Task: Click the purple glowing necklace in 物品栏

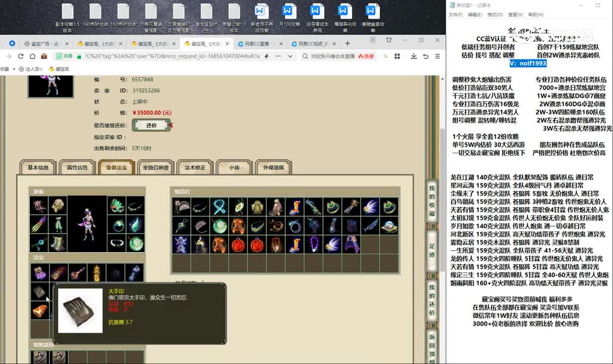Action: 314,244
